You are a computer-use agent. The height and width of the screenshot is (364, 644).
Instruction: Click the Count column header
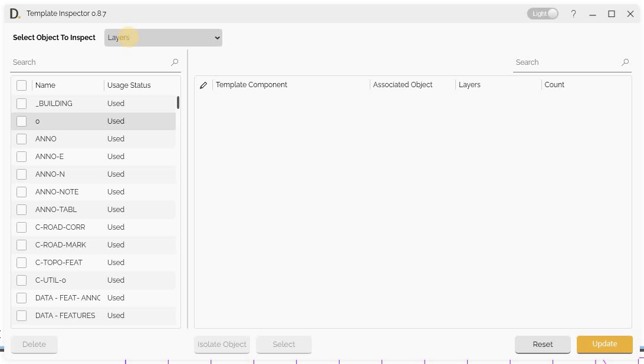point(554,85)
